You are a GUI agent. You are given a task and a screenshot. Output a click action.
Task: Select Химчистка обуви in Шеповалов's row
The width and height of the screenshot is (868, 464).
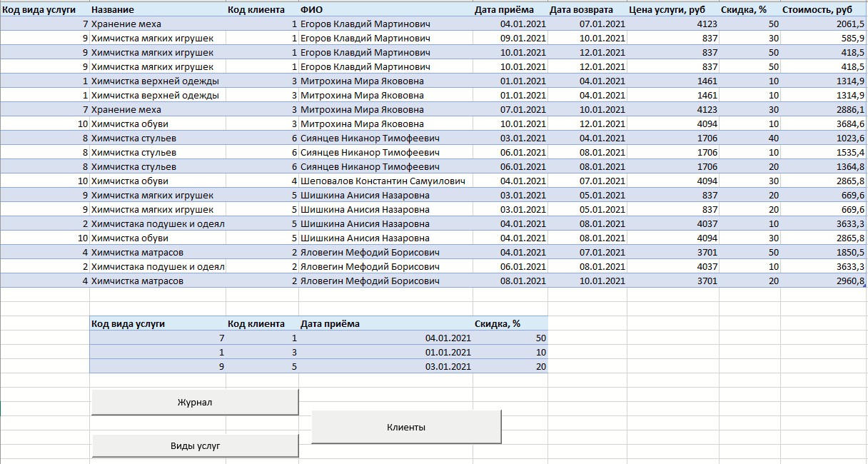pos(158,181)
